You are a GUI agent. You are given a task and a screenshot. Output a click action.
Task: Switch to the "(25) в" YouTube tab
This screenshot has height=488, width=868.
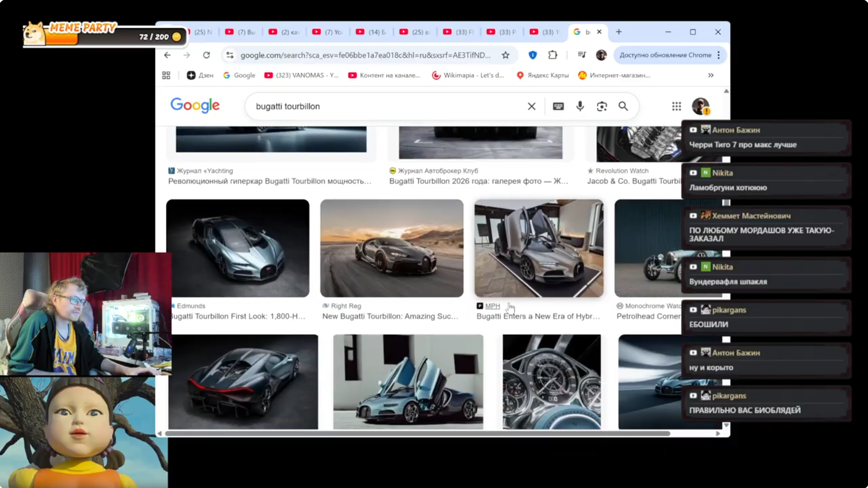tap(415, 32)
